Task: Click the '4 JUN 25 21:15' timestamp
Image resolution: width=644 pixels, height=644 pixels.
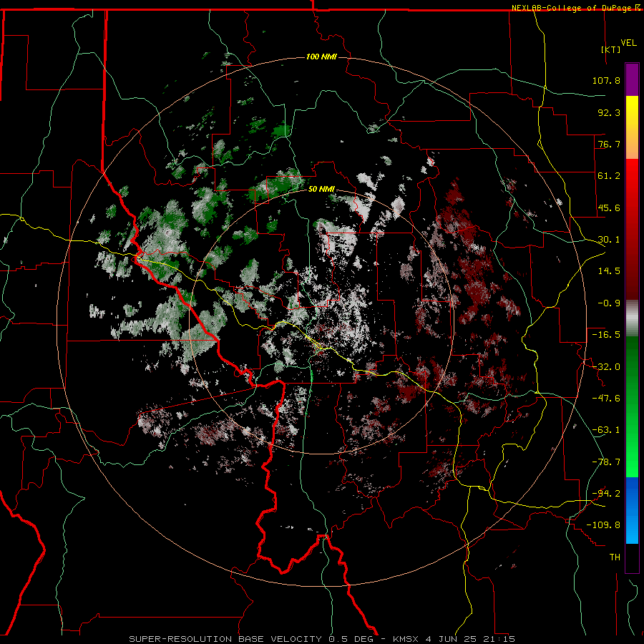Action: point(470,639)
